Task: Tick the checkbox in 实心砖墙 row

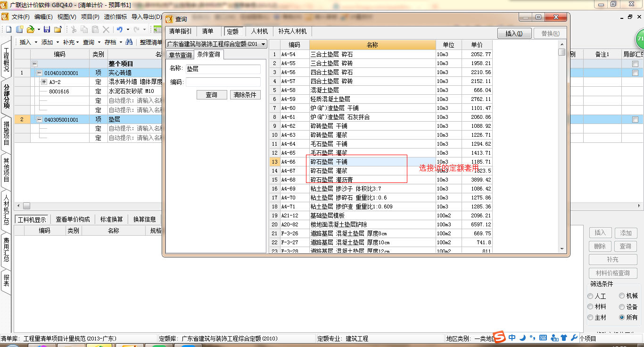Action: coord(636,73)
